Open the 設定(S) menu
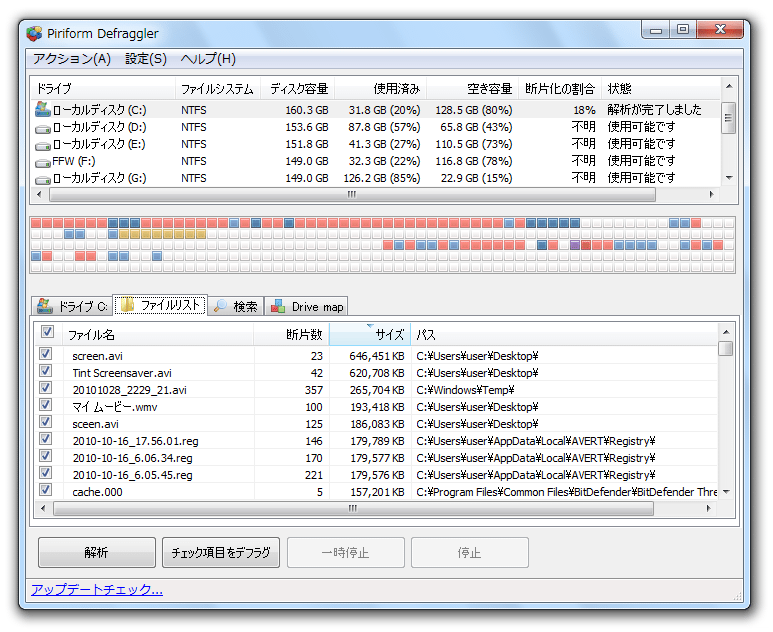Screen dimensions: 773x632 [x=146, y=59]
